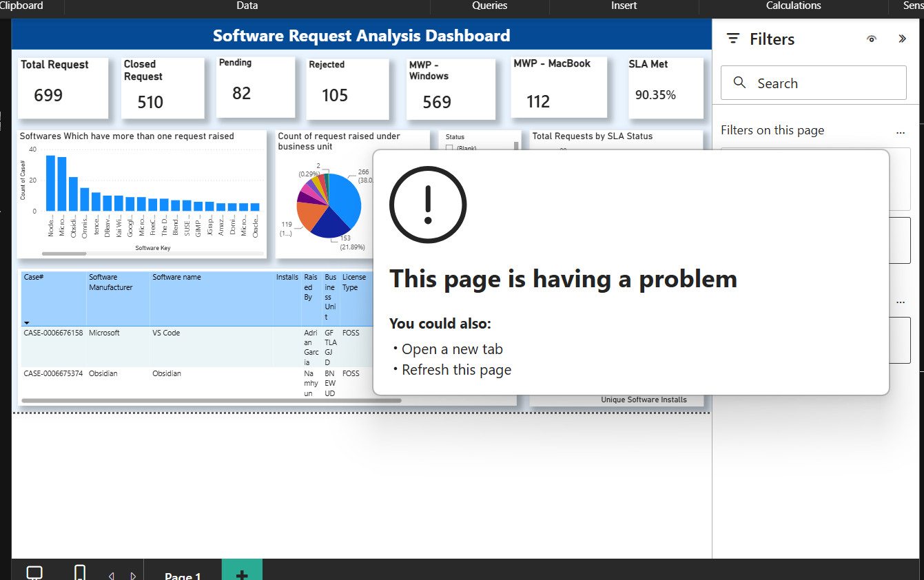Select the orange pie slice

(x=311, y=216)
